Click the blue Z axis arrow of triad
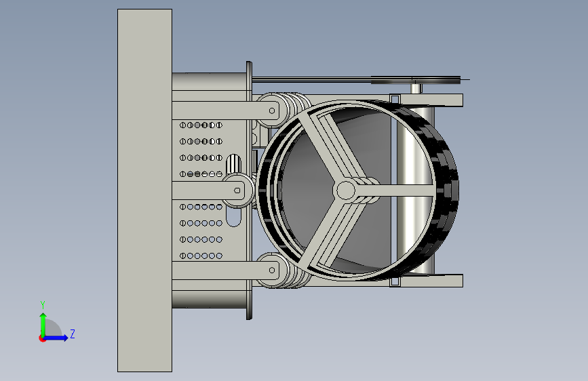Screen dimensions: 588x381 point(56,338)
